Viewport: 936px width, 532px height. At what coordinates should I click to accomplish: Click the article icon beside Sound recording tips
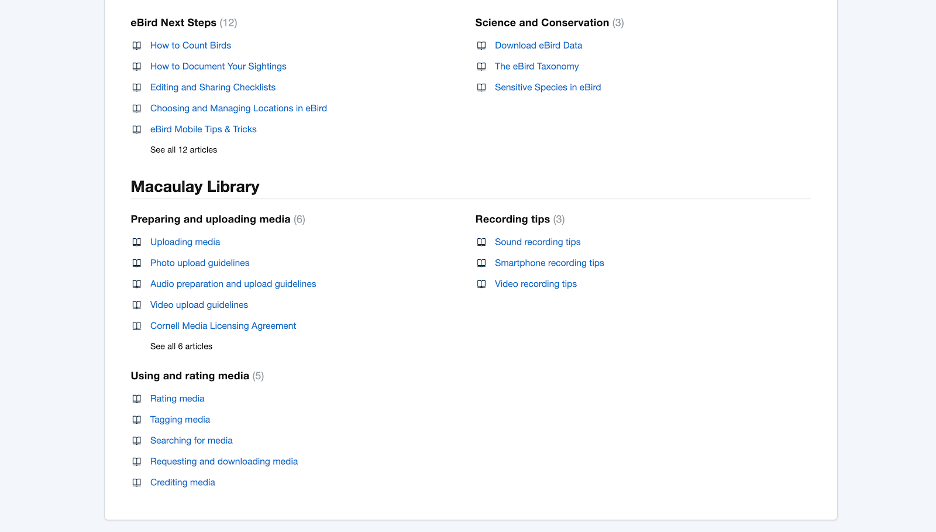(x=481, y=242)
